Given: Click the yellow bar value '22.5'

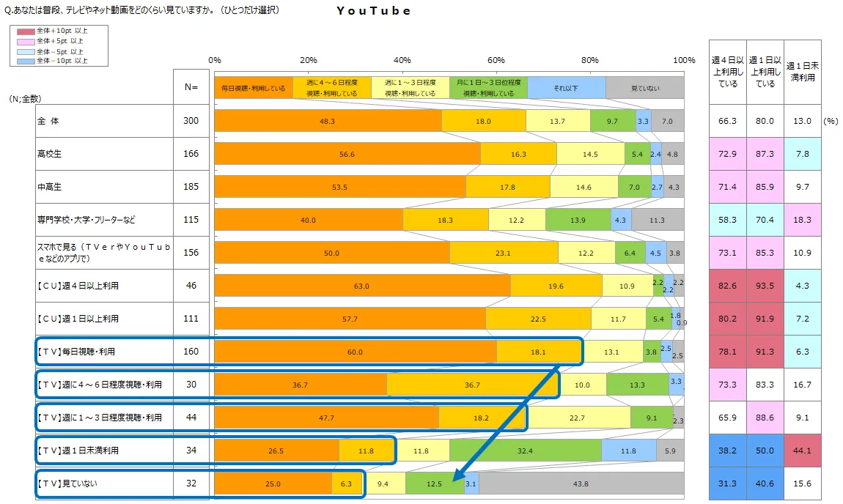Looking at the screenshot, I should pos(538,319).
